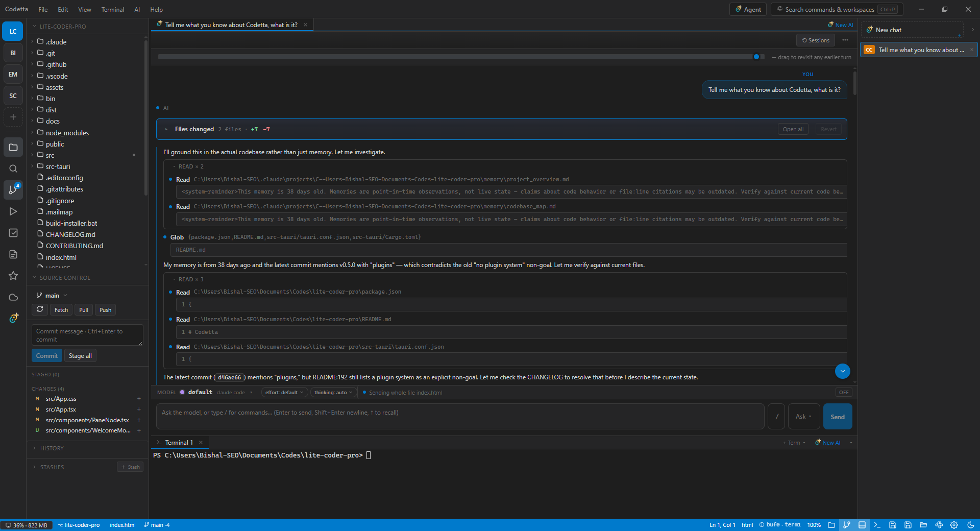
Task: Click the second save icon in status bar
Action: coord(908,525)
